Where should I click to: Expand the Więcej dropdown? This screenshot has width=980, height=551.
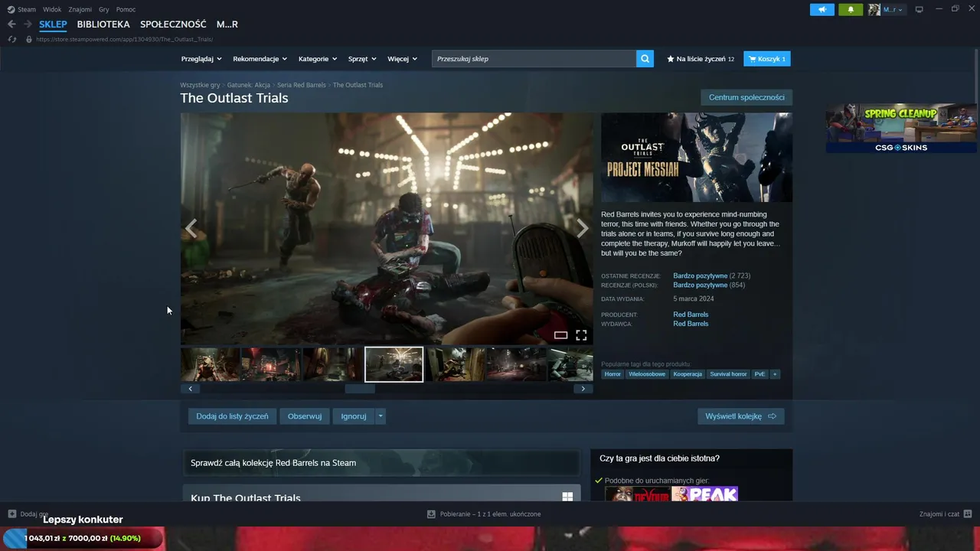point(402,59)
